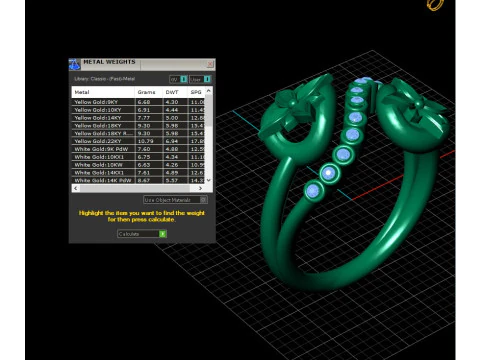Close the Metal Weights dialog
The image size is (480, 360).
click(210, 64)
